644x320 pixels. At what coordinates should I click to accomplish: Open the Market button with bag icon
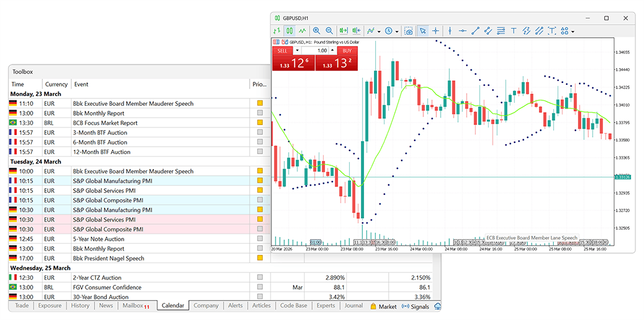(x=384, y=306)
